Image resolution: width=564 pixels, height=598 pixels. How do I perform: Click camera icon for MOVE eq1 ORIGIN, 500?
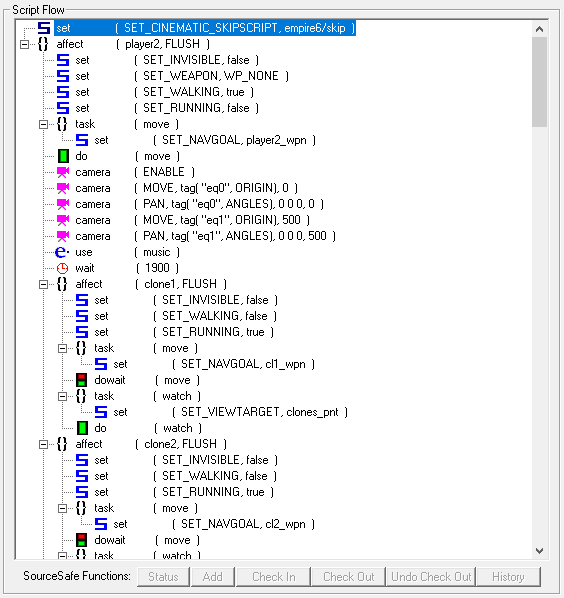coord(63,220)
